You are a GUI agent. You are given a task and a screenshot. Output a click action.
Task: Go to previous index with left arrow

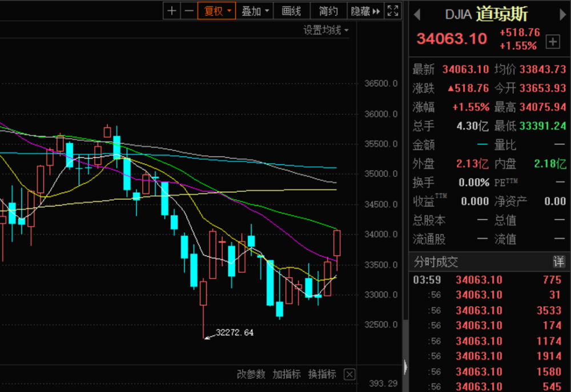pos(417,15)
